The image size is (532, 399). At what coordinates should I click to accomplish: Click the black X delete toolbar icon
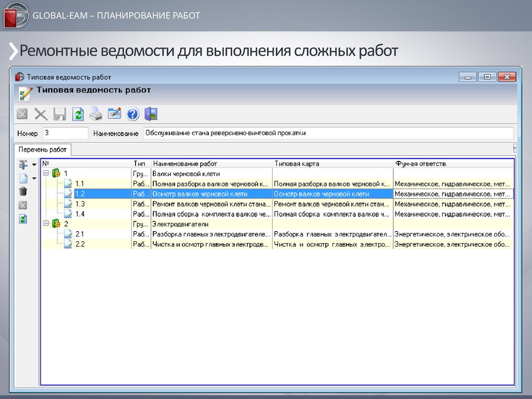41,114
